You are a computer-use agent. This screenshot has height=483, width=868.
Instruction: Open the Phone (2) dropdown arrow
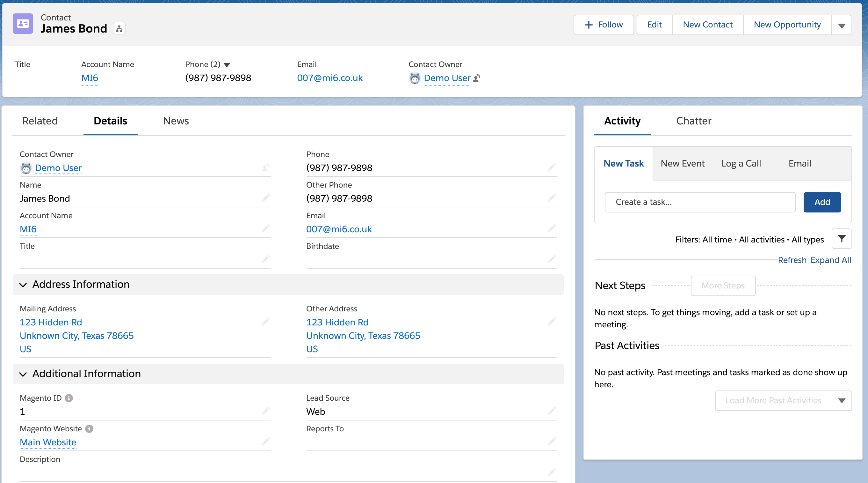(227, 65)
